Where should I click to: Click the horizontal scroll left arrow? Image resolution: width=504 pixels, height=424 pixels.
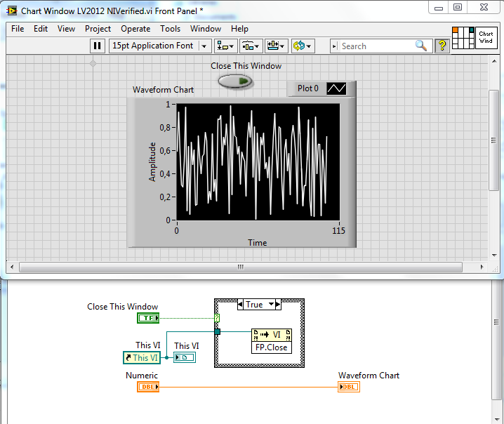12,267
